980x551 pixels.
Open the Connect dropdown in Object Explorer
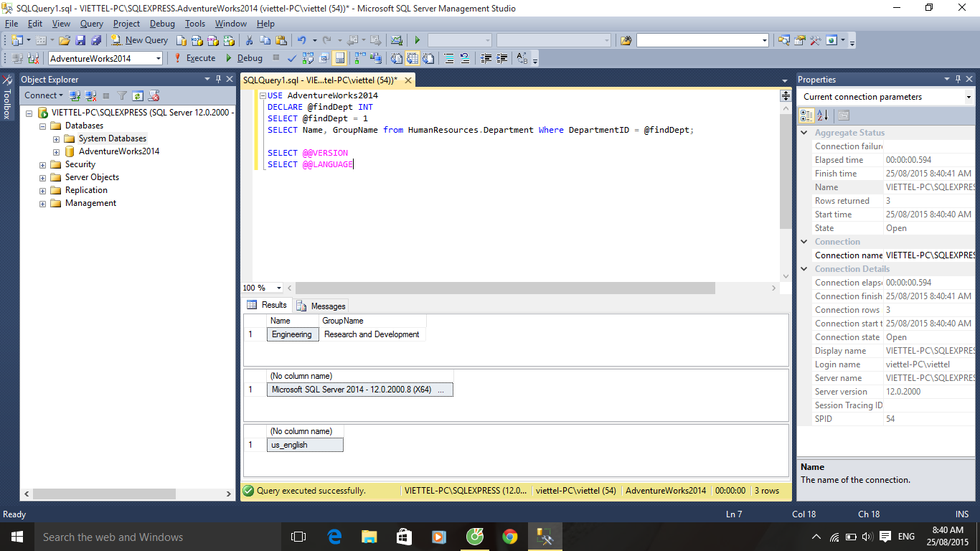coord(44,95)
